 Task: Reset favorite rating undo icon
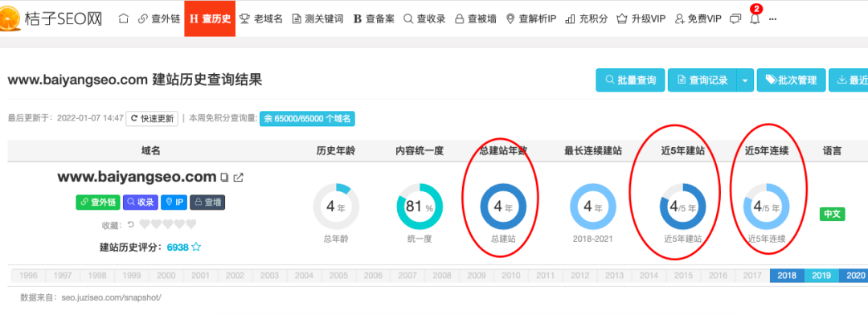131,224
